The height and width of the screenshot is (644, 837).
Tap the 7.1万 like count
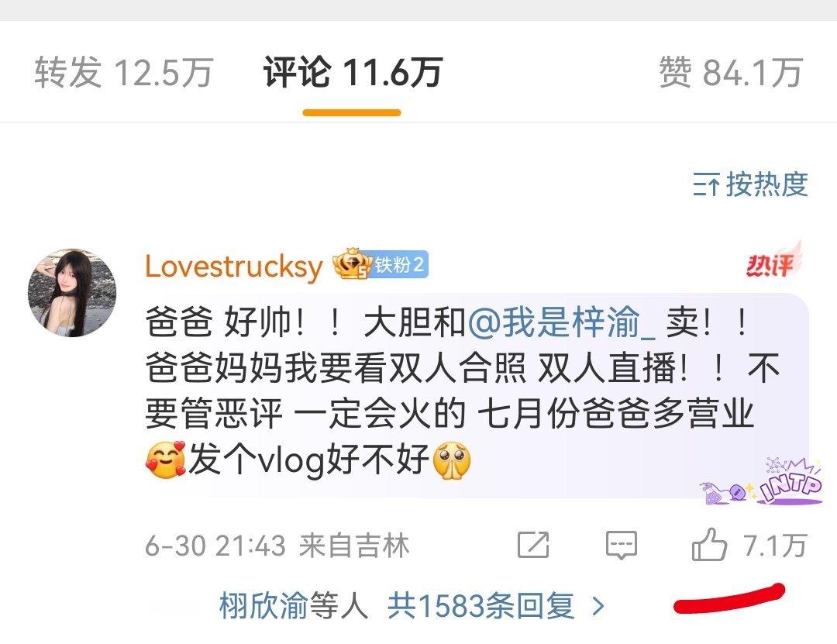point(775,546)
